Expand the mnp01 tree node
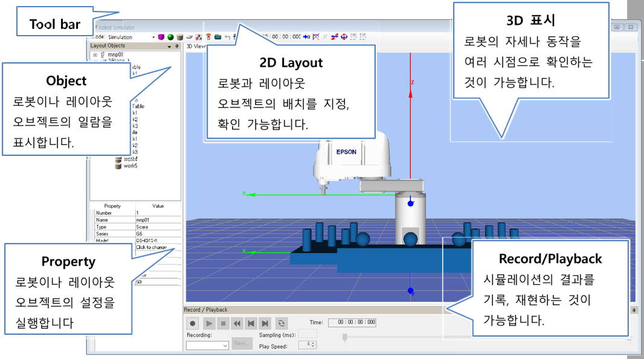Screen dimensions: 644x359 click(95, 54)
